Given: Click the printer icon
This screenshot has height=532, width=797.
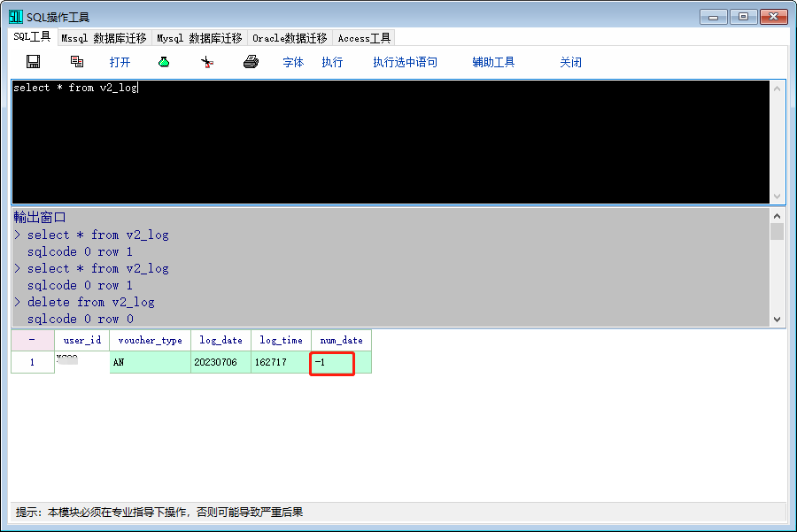Looking at the screenshot, I should pos(251,62).
